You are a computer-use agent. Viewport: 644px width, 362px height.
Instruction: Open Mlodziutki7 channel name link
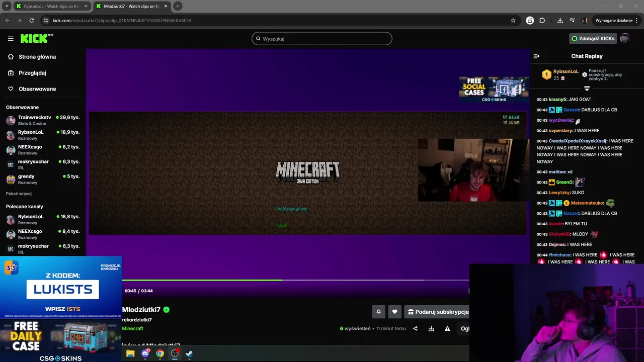tap(141, 310)
